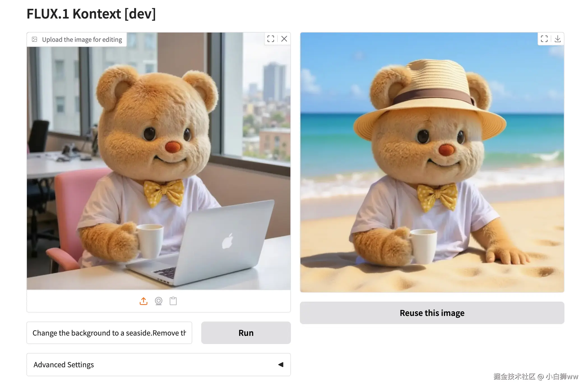
Task: Remove the uploaded image with X
Action: point(284,39)
